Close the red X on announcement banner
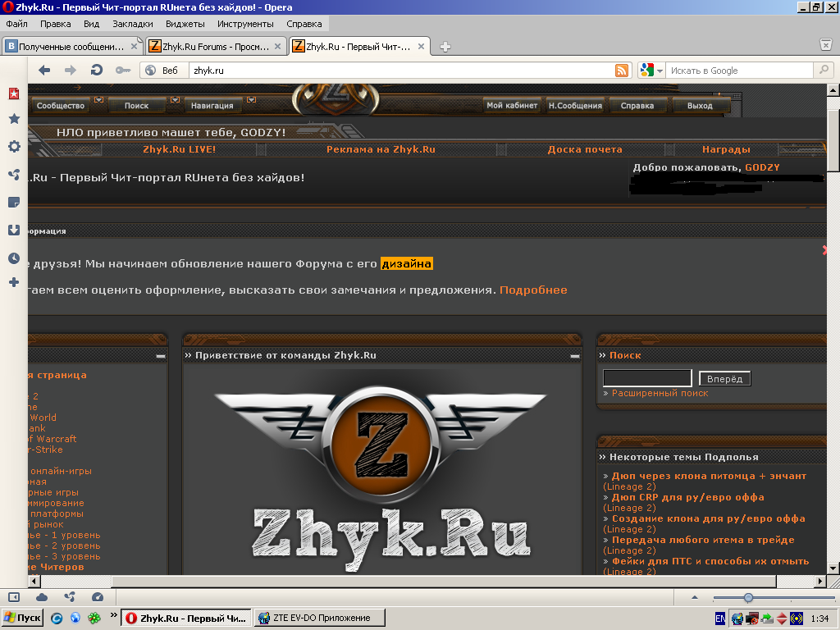This screenshot has height=630, width=840. (x=825, y=249)
